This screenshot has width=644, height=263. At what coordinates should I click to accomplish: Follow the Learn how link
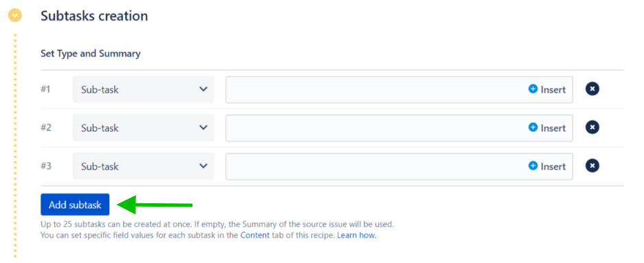357,236
